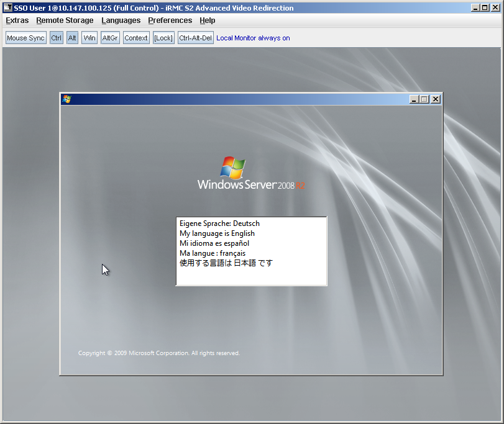
Task: Minimize the iRMC Video Redirection window
Action: click(x=475, y=7)
